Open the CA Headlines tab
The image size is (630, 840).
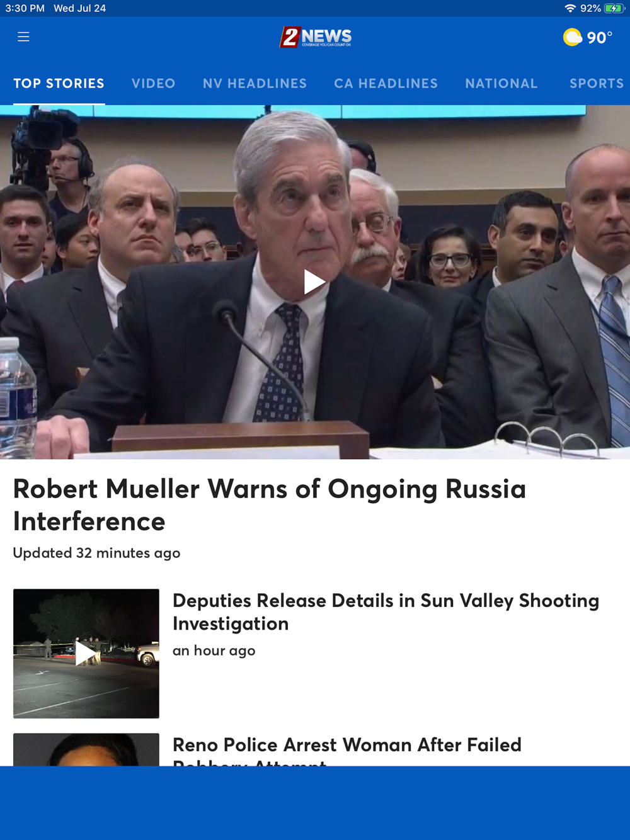[x=386, y=83]
